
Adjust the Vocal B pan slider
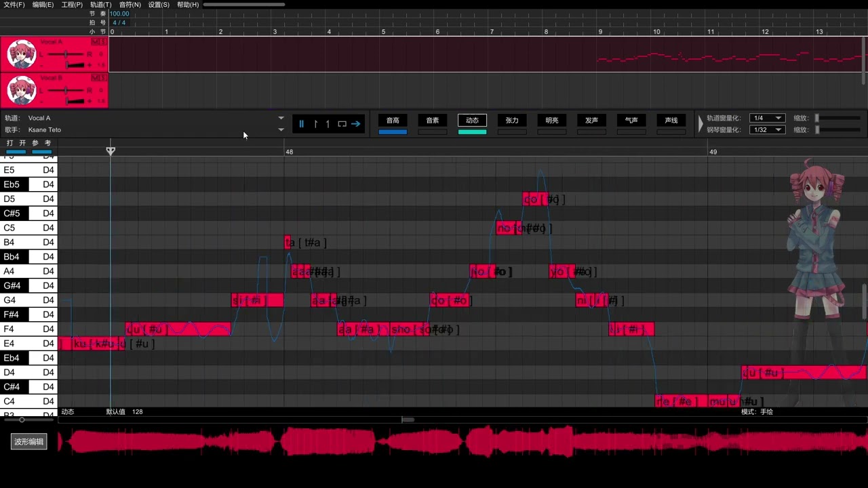tap(65, 90)
